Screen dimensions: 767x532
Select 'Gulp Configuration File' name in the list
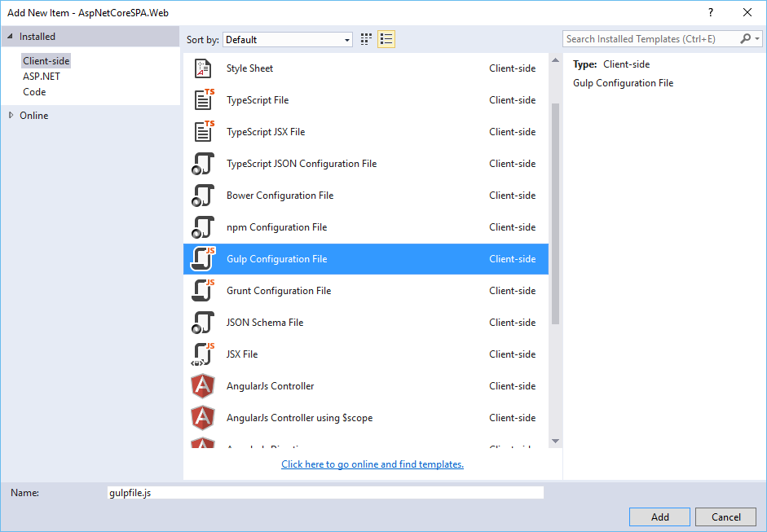pyautogui.click(x=276, y=259)
